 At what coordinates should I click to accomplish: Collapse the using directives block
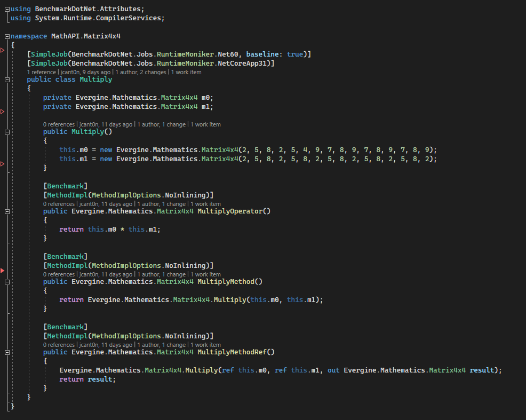pos(7,10)
